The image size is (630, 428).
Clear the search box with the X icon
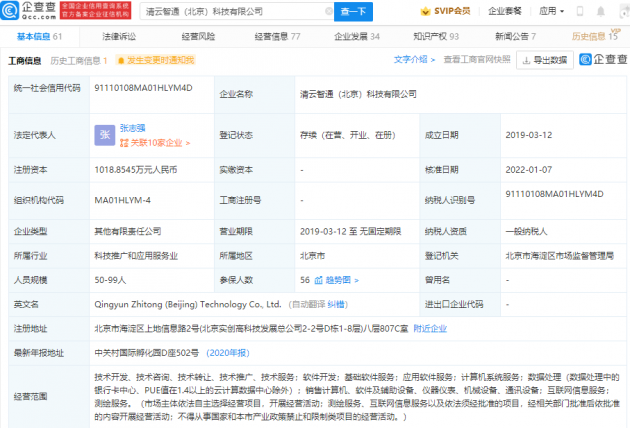(329, 11)
